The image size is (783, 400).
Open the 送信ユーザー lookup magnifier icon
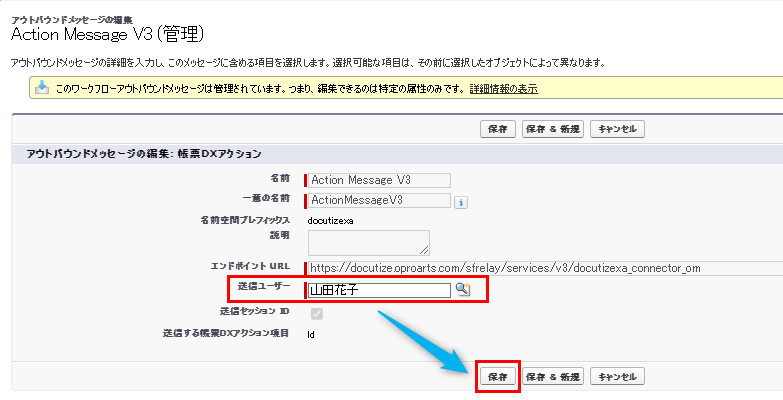click(462, 289)
